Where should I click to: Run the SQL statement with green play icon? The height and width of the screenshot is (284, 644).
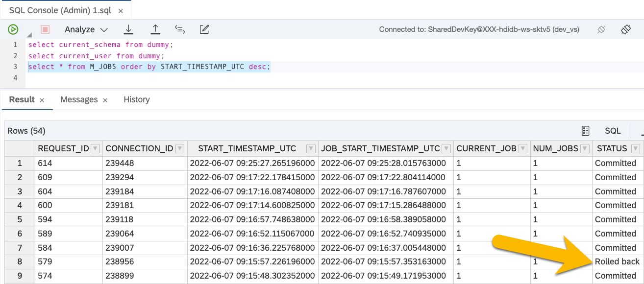pyautogui.click(x=13, y=29)
